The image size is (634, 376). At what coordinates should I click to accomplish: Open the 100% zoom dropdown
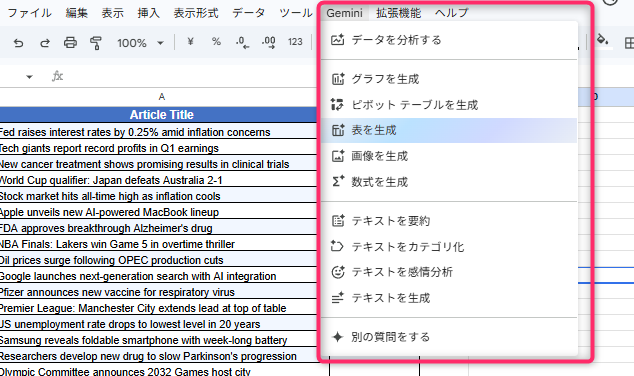140,43
